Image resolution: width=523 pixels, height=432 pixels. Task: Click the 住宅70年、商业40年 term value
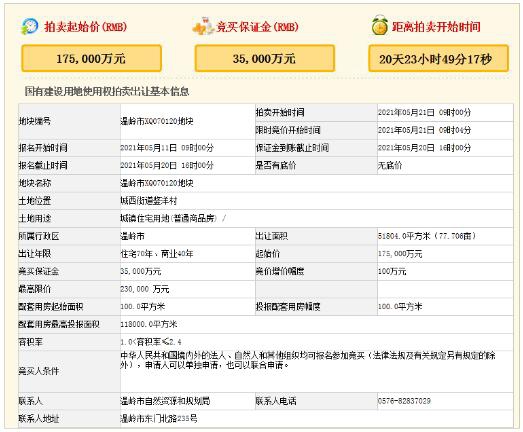157,254
